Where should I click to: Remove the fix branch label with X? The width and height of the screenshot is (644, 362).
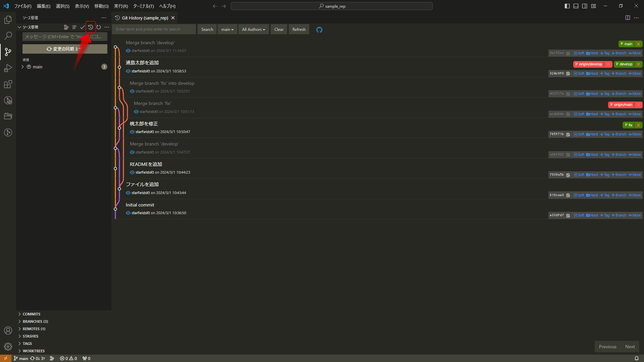click(638, 125)
